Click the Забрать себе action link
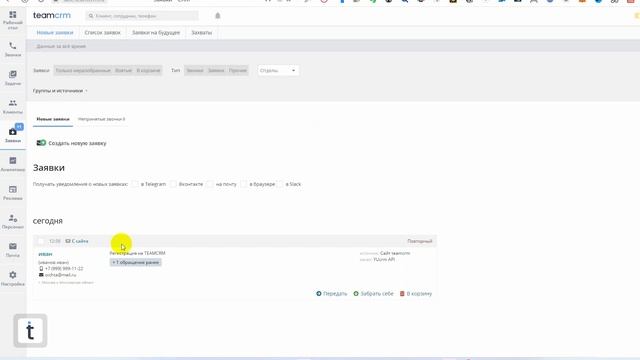The width and height of the screenshot is (640, 360). (377, 293)
